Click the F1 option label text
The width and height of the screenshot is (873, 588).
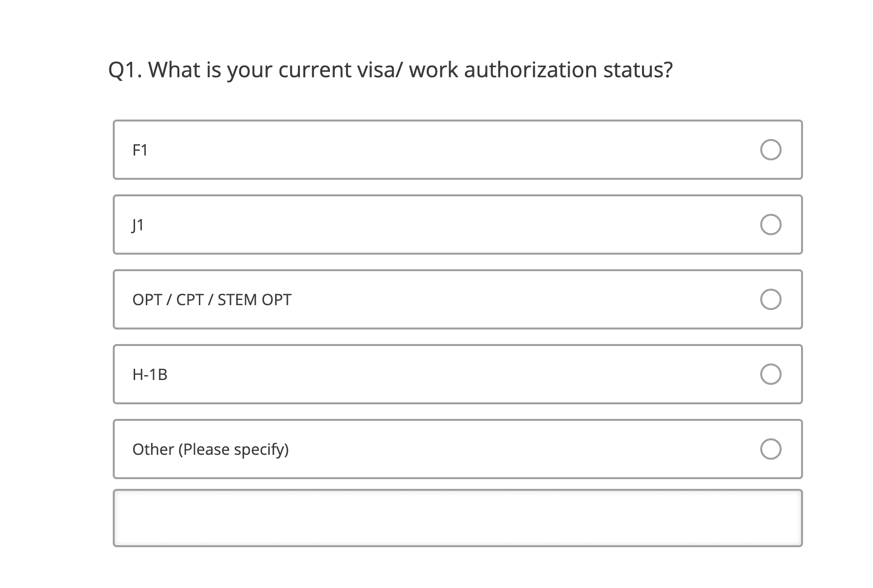pos(140,150)
